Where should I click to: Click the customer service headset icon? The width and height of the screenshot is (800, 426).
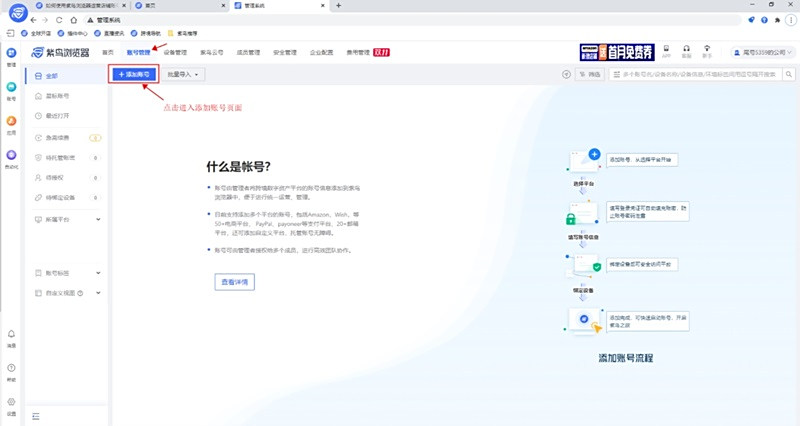pyautogui.click(x=686, y=50)
